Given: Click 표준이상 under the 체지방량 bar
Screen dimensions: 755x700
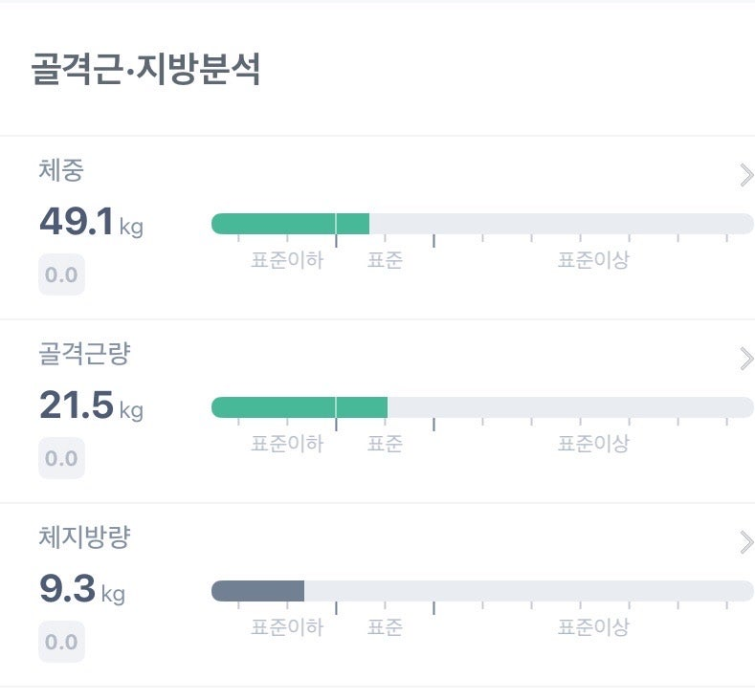Looking at the screenshot, I should [x=593, y=627].
